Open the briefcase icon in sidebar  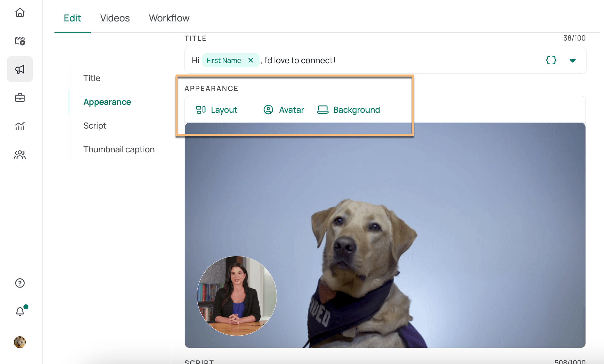point(20,98)
